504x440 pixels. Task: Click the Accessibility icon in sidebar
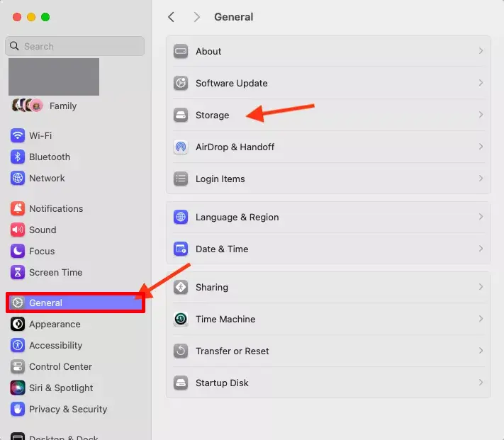tap(18, 345)
